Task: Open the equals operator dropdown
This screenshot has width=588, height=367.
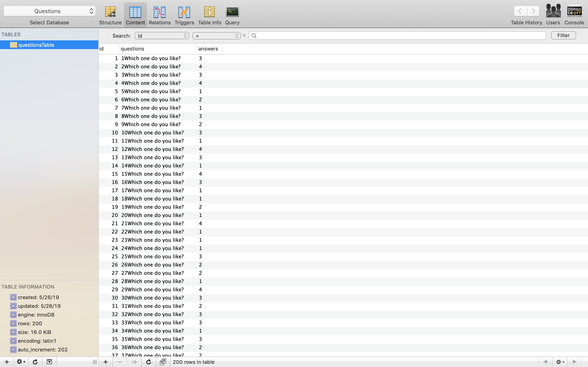Action: tap(216, 36)
